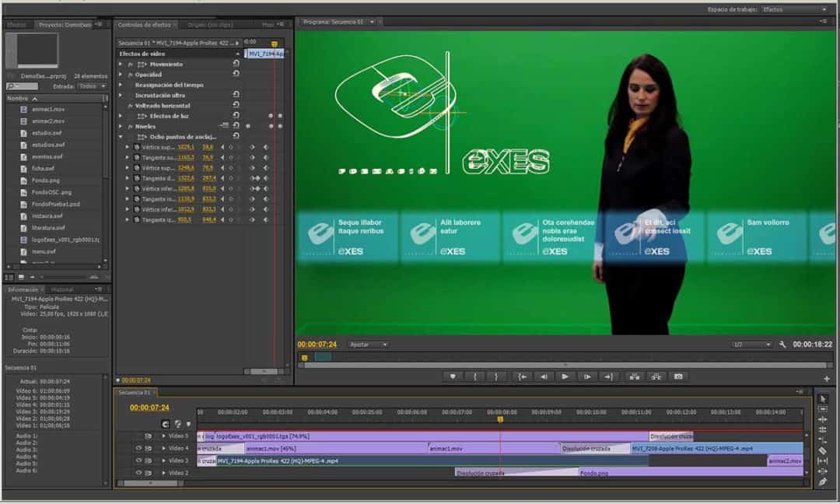Click the Step Forward icon in the Program monitor
This screenshot has height=504, width=840.
[x=586, y=376]
